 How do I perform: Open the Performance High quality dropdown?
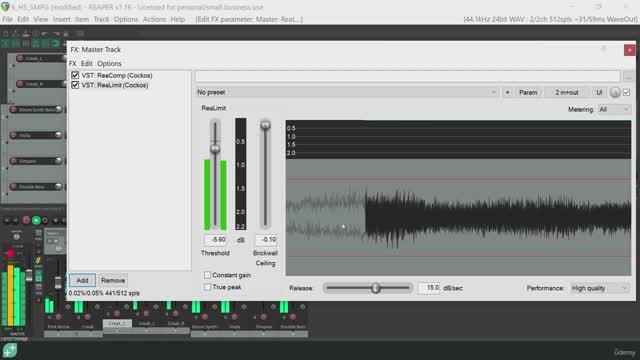click(599, 288)
